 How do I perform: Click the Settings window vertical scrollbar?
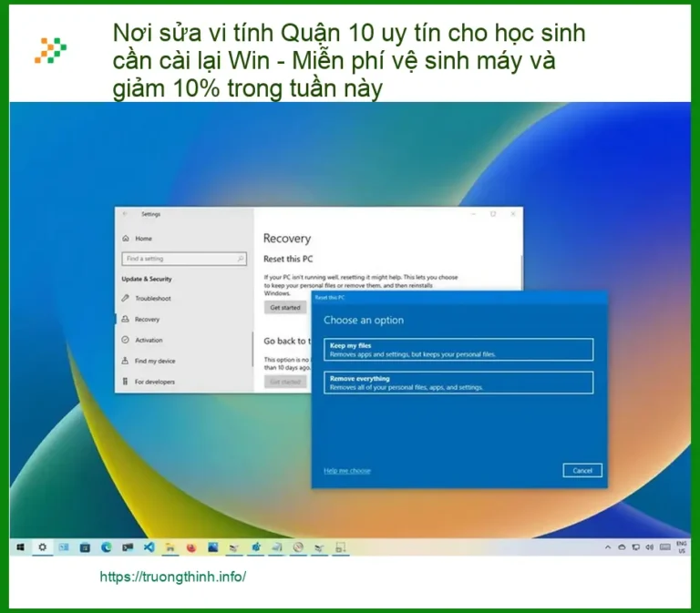521,274
